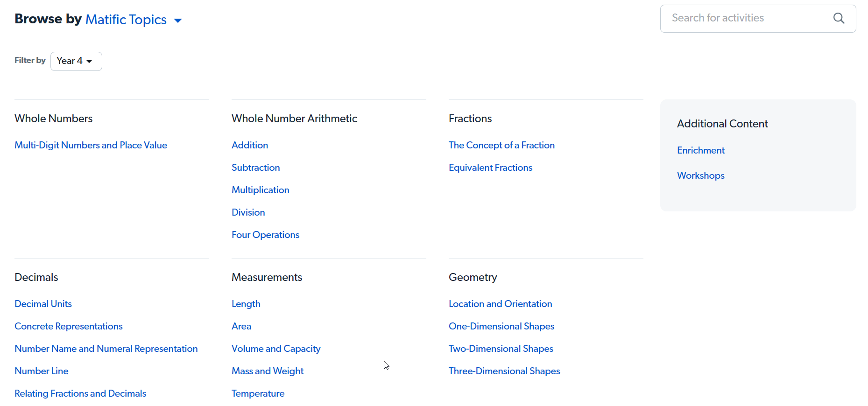Viewport: 868px width, 406px height.
Task: Go to the Temperature topic
Action: pyautogui.click(x=258, y=393)
